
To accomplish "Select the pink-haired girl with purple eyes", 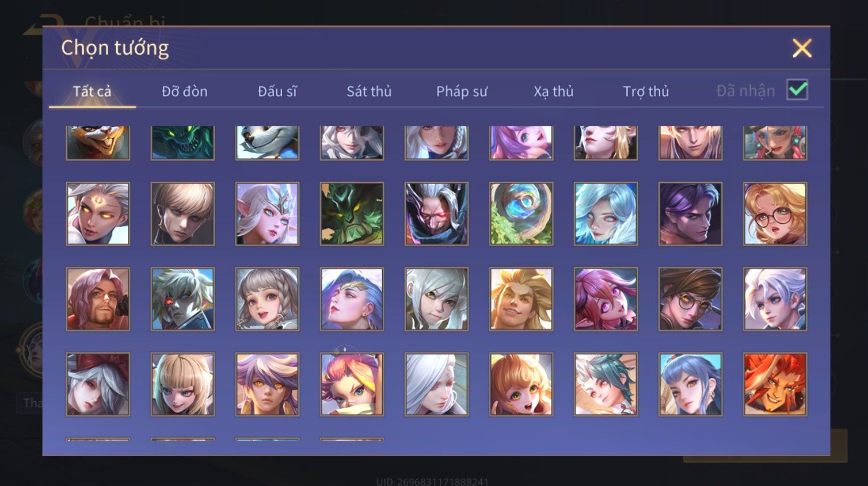I will (x=606, y=299).
